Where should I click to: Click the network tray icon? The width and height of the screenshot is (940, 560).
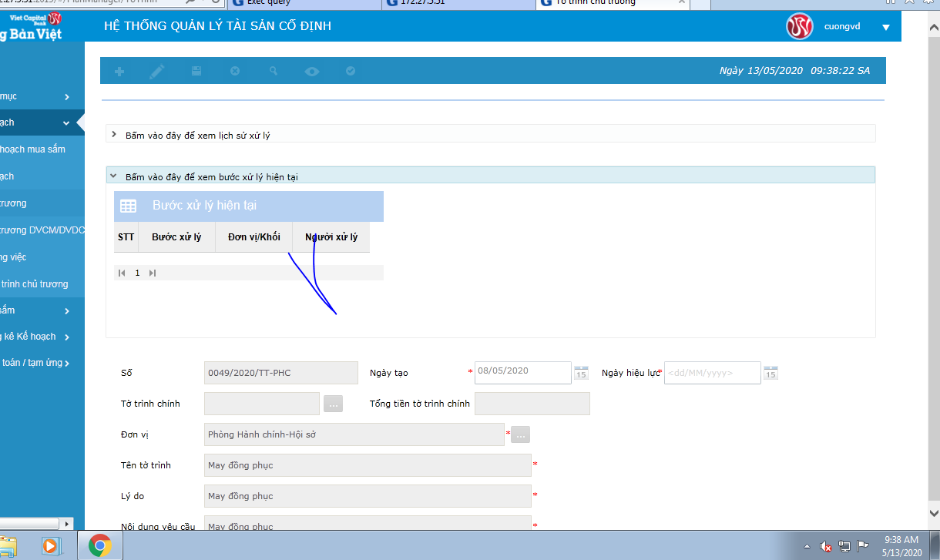844,546
